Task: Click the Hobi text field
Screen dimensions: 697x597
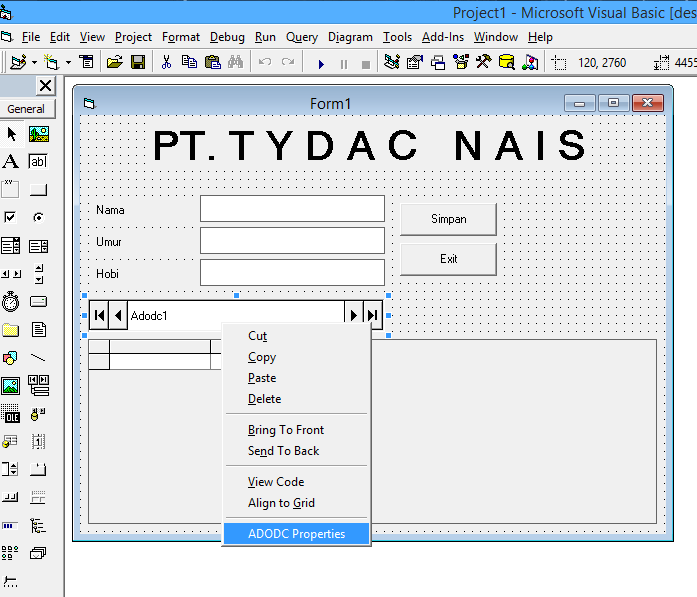Action: (x=292, y=272)
